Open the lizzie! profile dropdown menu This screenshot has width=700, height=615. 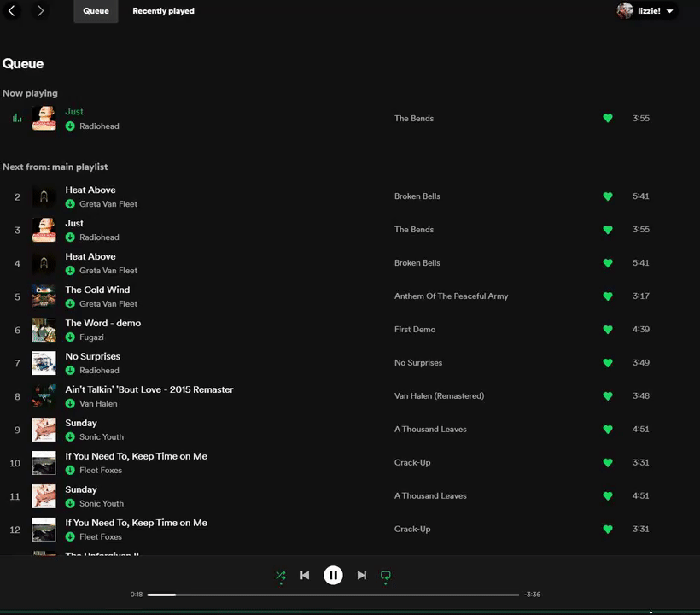647,11
